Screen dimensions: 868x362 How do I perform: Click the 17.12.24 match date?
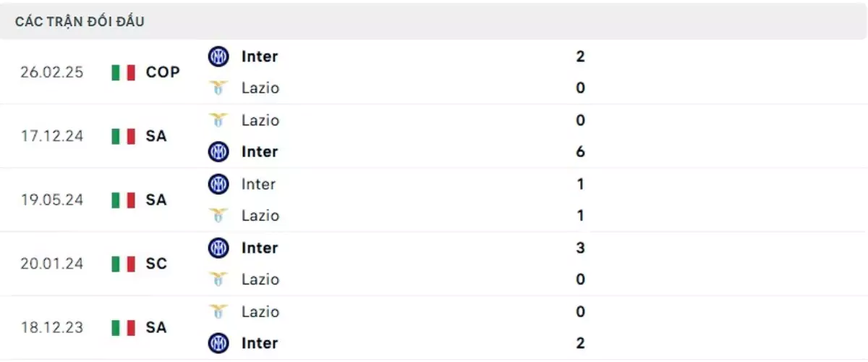click(52, 136)
